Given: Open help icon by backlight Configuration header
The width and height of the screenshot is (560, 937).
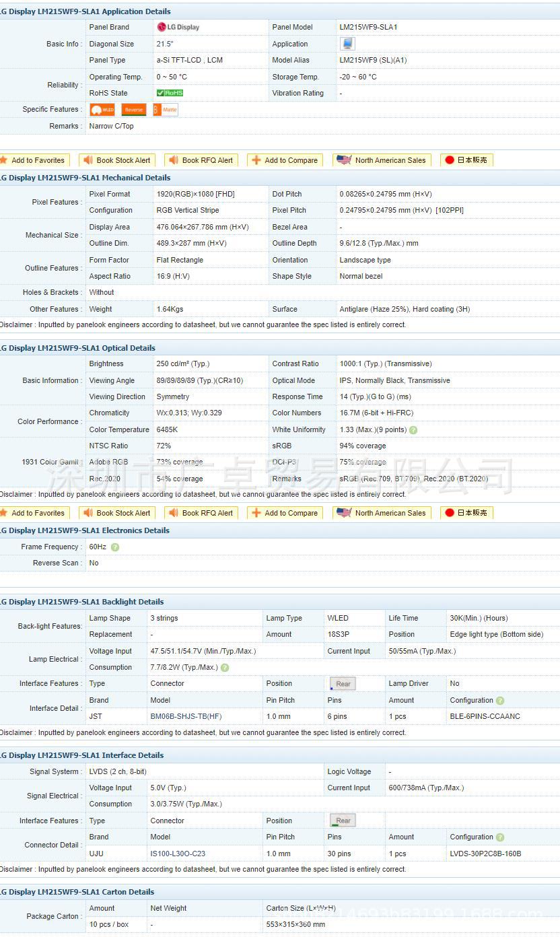Looking at the screenshot, I should point(500,701).
